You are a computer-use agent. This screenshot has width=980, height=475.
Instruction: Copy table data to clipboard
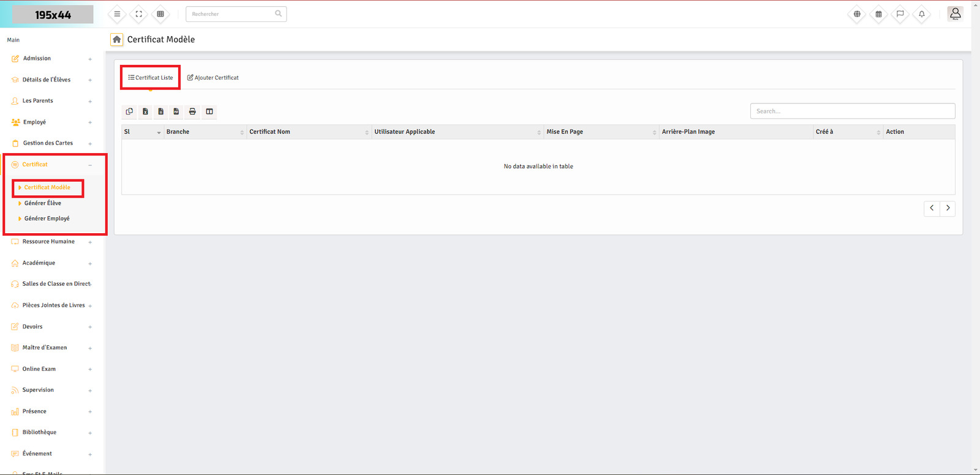(129, 111)
